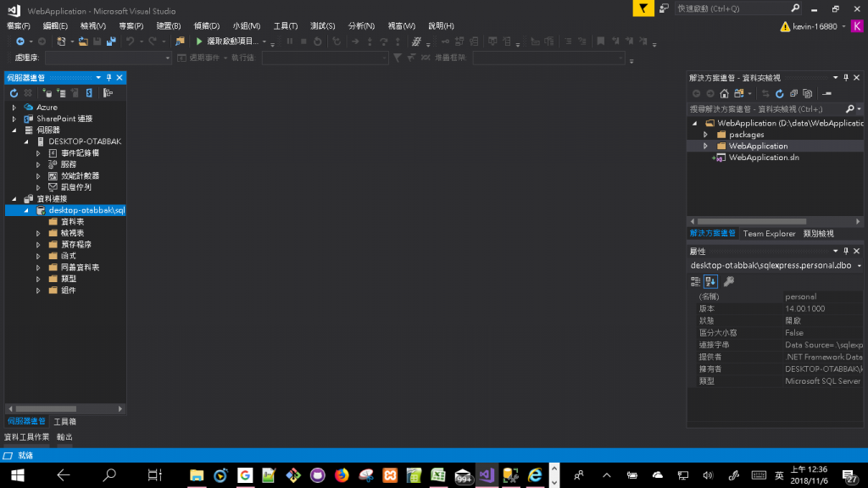The width and height of the screenshot is (868, 488).
Task: Toggle auto-hide pin on Server Explorer panel
Action: [x=109, y=77]
